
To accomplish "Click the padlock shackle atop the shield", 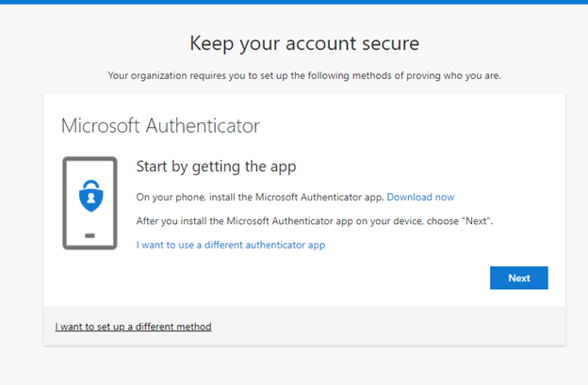I will (x=91, y=184).
